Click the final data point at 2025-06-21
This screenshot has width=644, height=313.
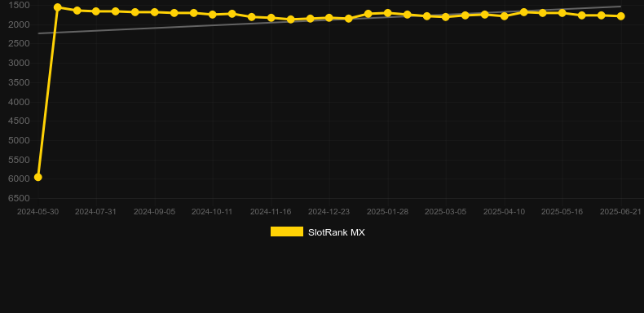[x=621, y=16]
